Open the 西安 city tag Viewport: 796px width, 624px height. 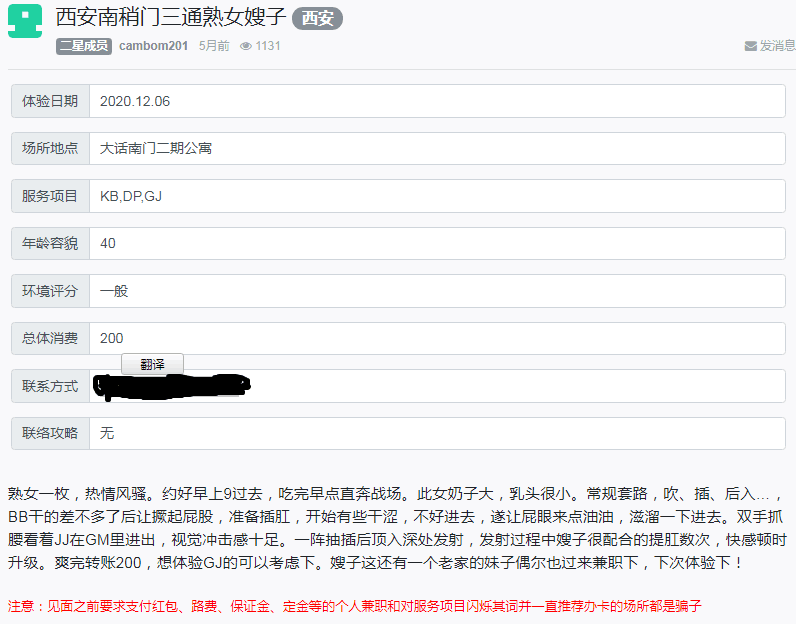pyautogui.click(x=317, y=18)
